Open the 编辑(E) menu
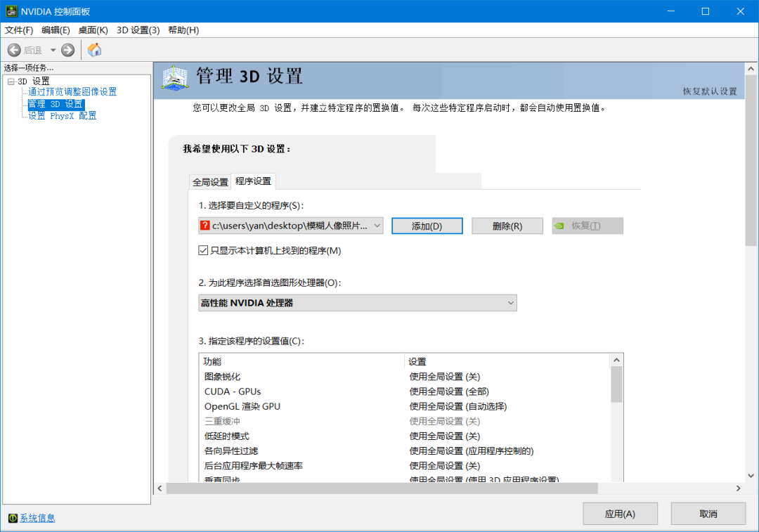 [56, 30]
